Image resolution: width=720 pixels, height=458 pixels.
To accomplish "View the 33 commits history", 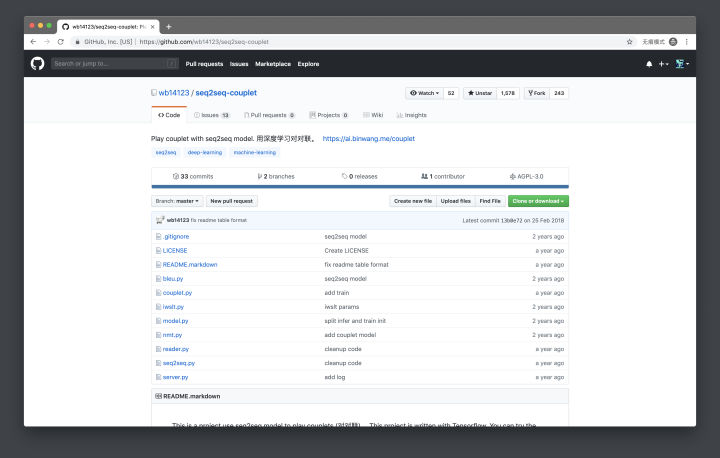I will pos(193,176).
